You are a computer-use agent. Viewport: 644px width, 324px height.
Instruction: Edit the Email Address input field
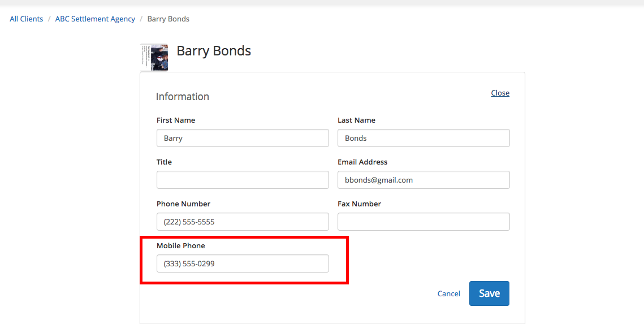tap(423, 180)
